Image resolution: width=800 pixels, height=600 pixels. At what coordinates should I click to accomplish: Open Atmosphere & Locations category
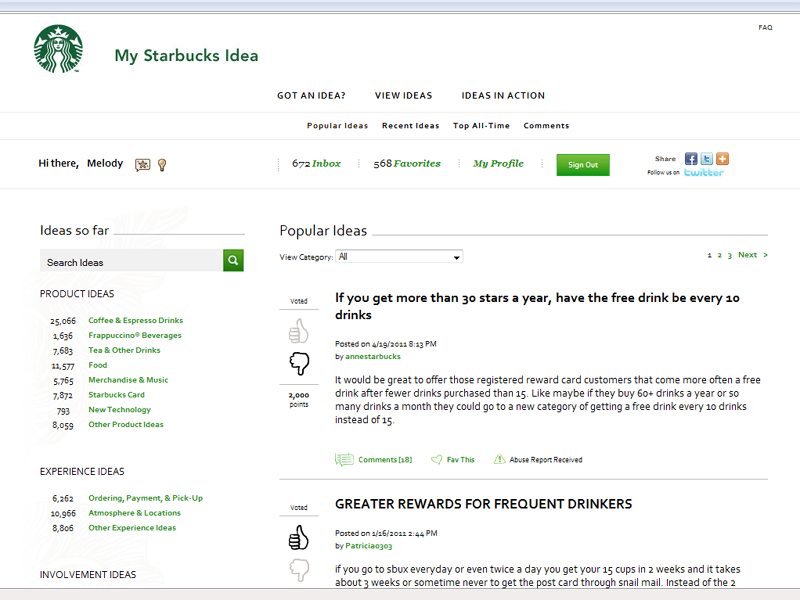(x=134, y=513)
